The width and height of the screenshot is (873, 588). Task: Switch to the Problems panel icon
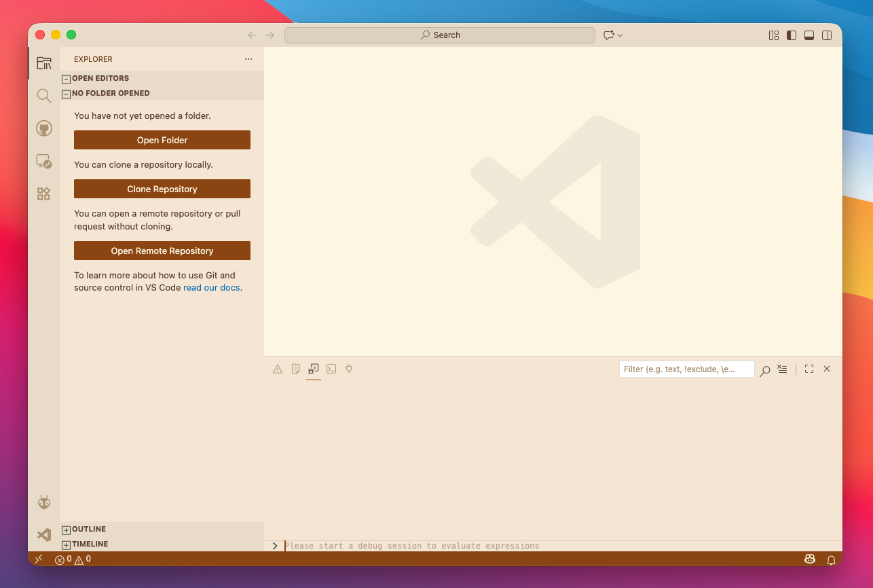click(277, 369)
